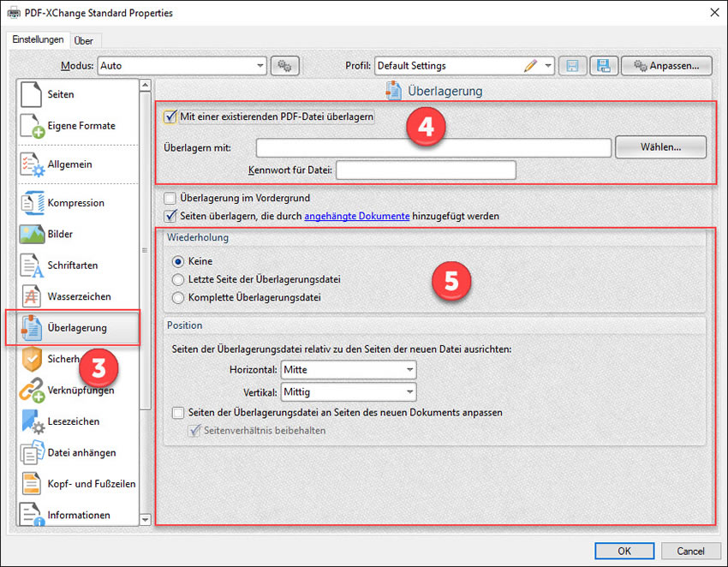The width and height of the screenshot is (728, 567).
Task: Check the an Seiten des neuen Dokuments anpassen box
Action: tap(178, 413)
